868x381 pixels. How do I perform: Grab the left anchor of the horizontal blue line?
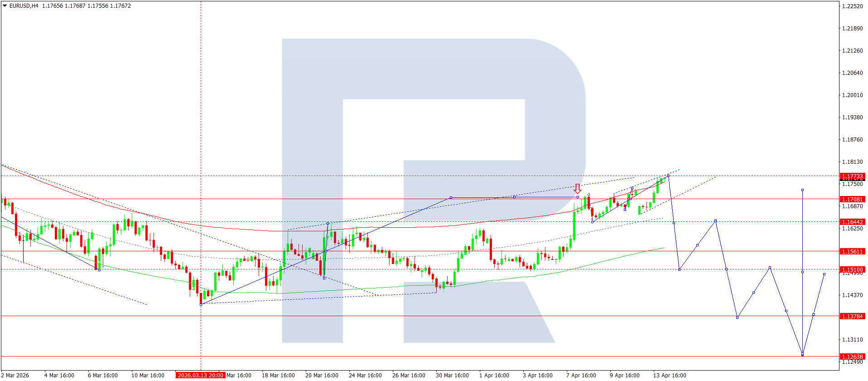click(451, 197)
